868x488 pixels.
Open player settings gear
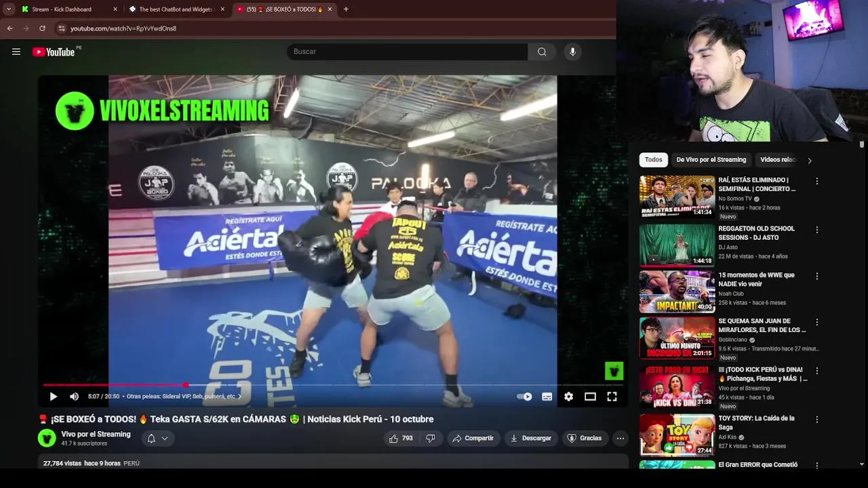569,396
